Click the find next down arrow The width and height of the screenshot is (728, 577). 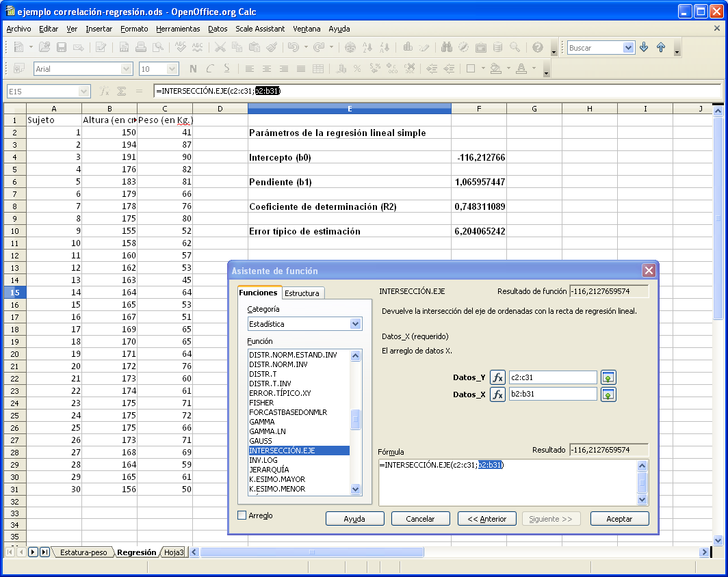[643, 48]
